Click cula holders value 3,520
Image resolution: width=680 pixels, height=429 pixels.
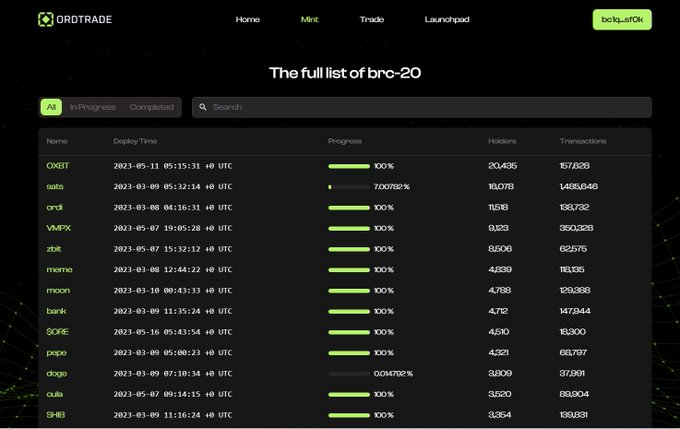tap(500, 394)
